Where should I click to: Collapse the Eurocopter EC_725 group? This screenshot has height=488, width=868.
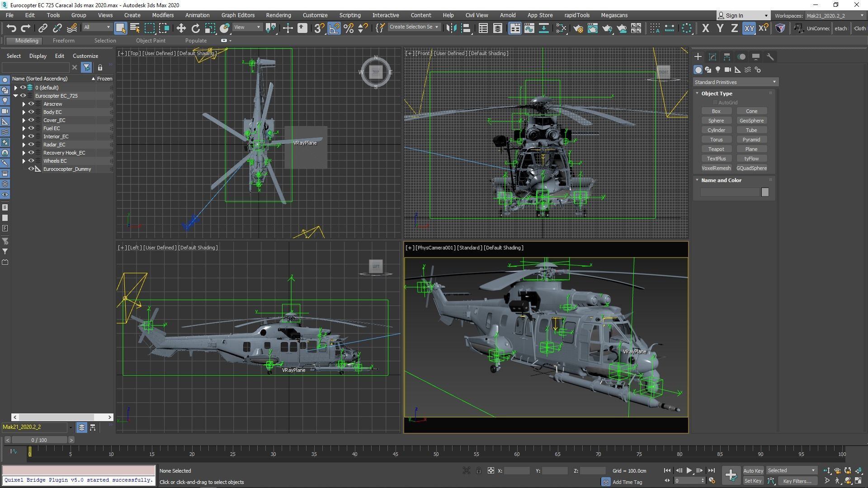tap(16, 96)
